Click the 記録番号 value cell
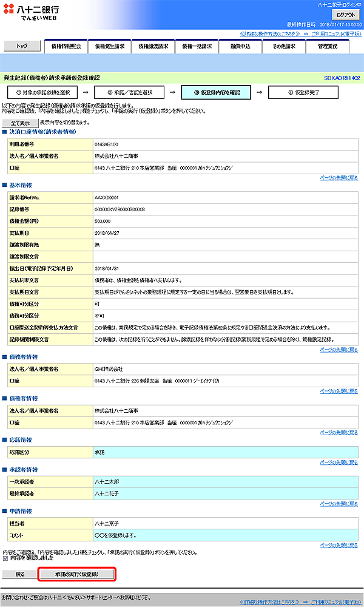 point(226,209)
